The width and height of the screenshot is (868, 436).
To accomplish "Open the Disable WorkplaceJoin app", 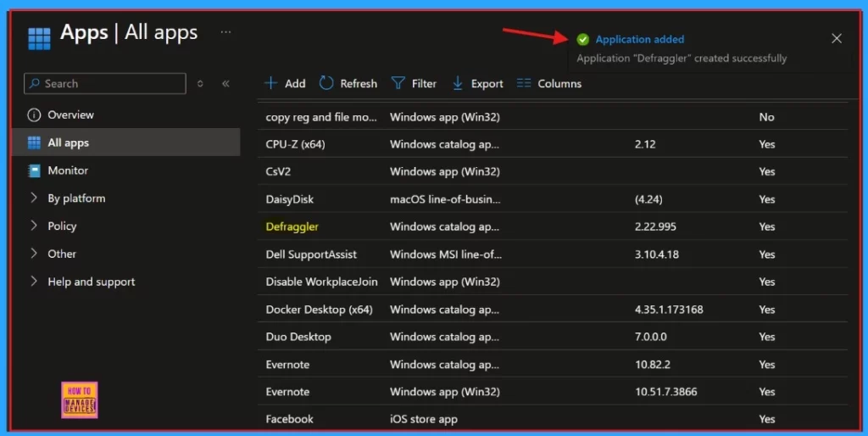I will pos(321,282).
